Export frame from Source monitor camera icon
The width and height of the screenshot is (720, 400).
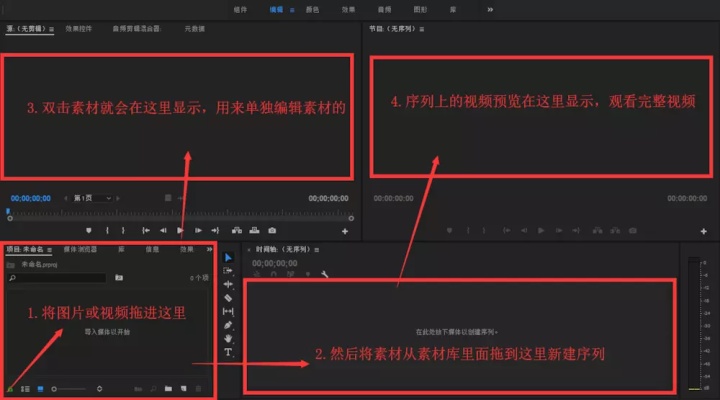click(x=272, y=231)
